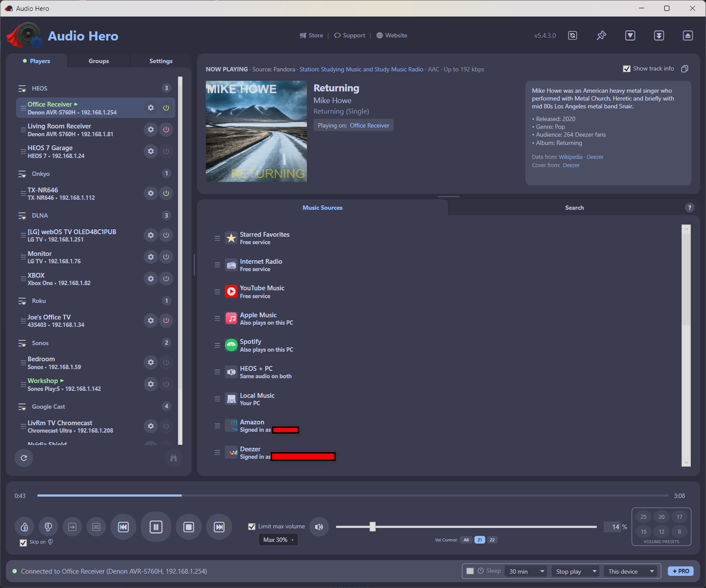Open settings gear for XBOX player
706x588 pixels.
point(151,279)
